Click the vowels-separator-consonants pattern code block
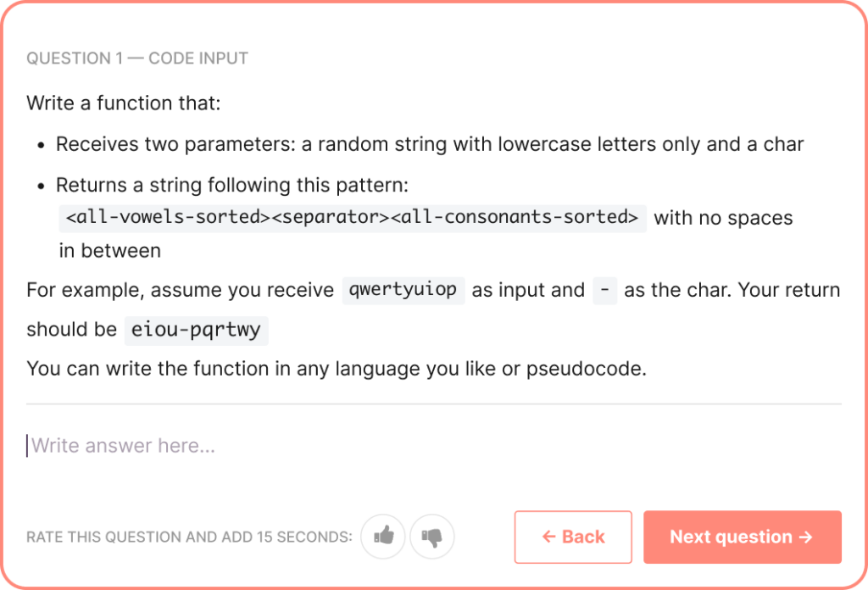Screen dimensions: 868x590 [352, 217]
